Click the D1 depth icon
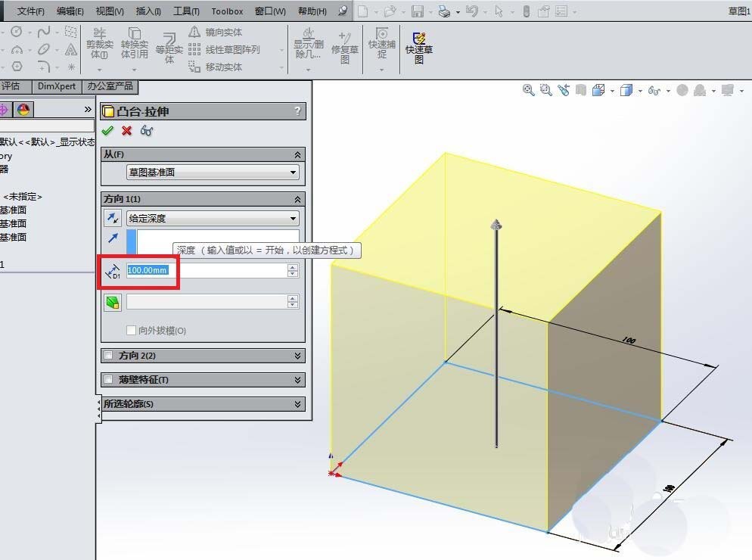This screenshot has width=752, height=560. pyautogui.click(x=113, y=271)
